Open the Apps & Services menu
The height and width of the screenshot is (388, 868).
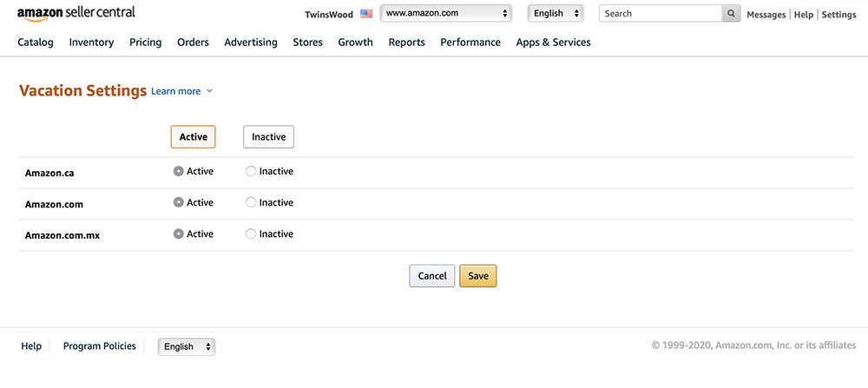click(x=553, y=42)
